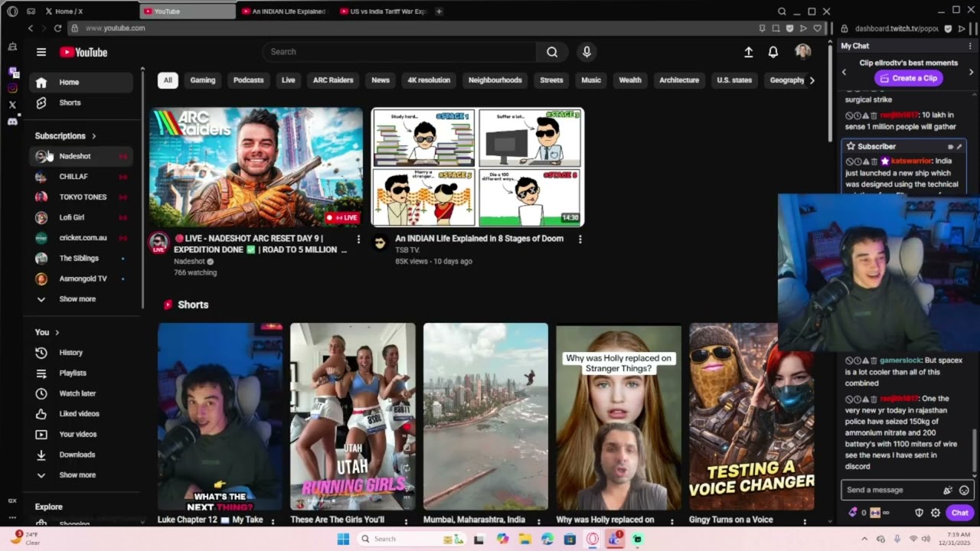The image size is (980, 551).
Task: Open the YouTube account avatar menu
Action: click(x=803, y=51)
